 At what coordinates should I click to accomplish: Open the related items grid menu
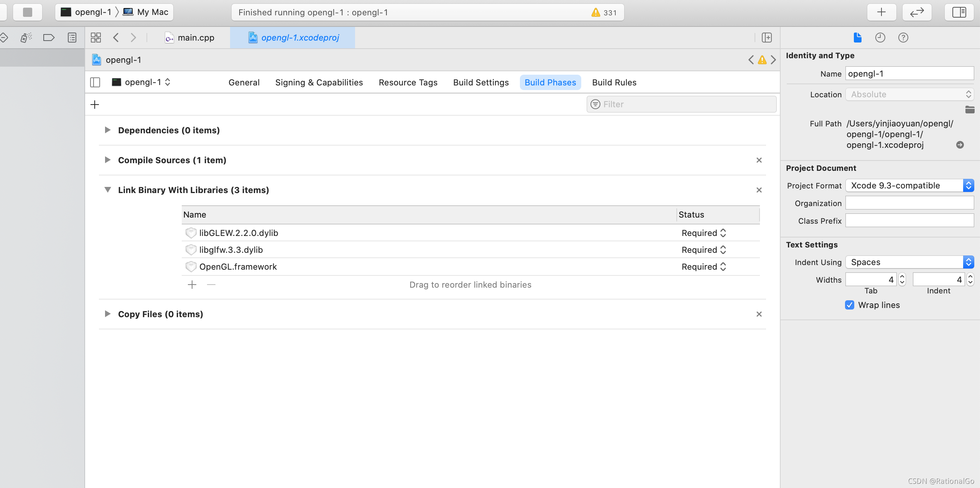[x=96, y=38]
